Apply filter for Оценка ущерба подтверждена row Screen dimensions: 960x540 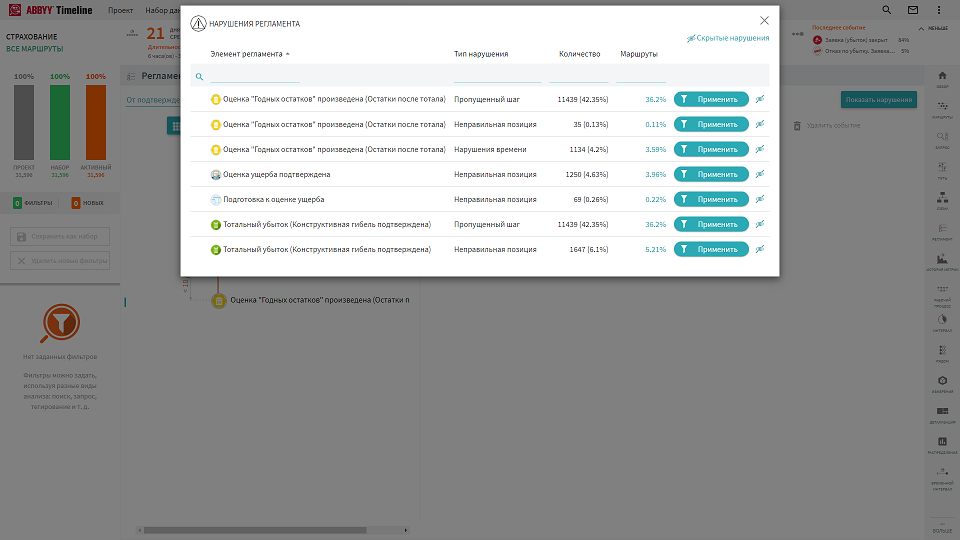point(711,174)
